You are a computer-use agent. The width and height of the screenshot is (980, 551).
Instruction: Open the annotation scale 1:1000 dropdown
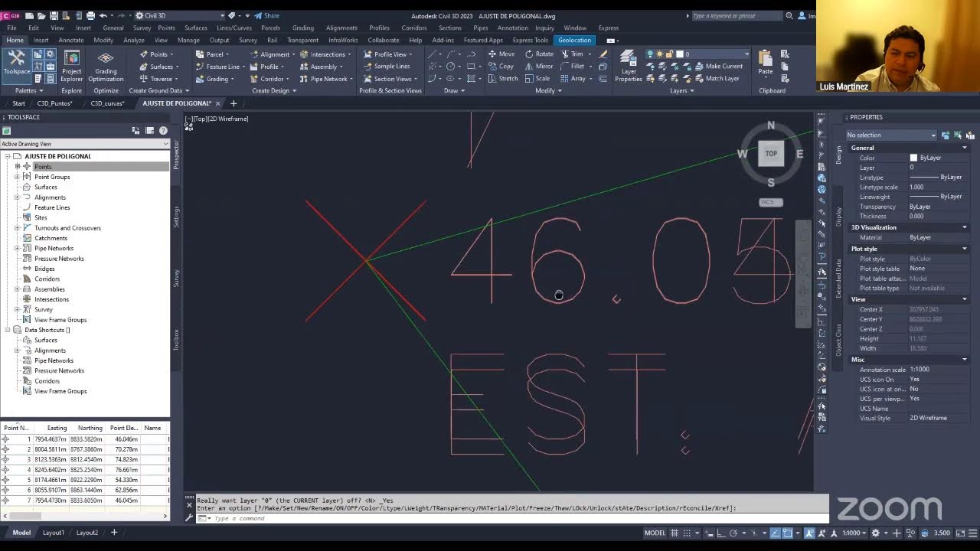pos(854,533)
